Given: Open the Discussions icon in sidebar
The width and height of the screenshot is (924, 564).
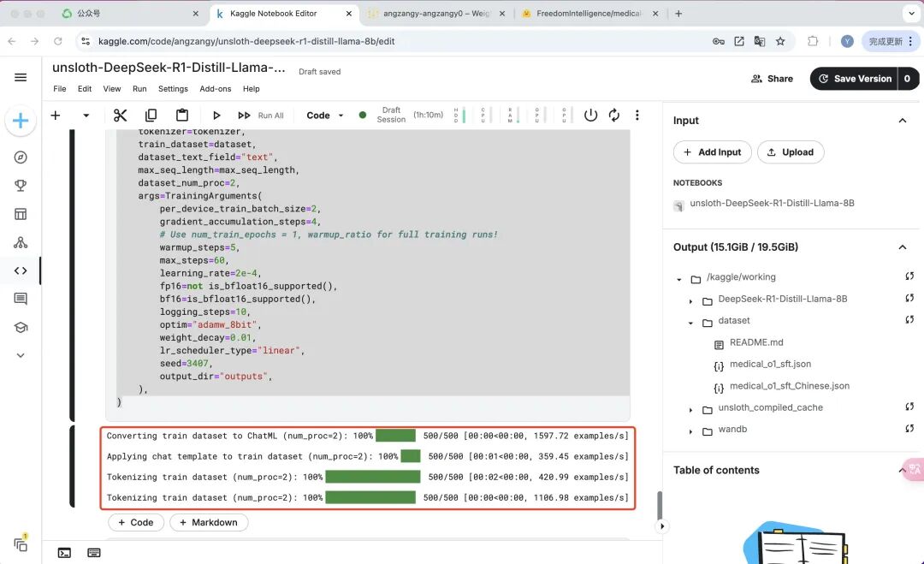Looking at the screenshot, I should [21, 299].
